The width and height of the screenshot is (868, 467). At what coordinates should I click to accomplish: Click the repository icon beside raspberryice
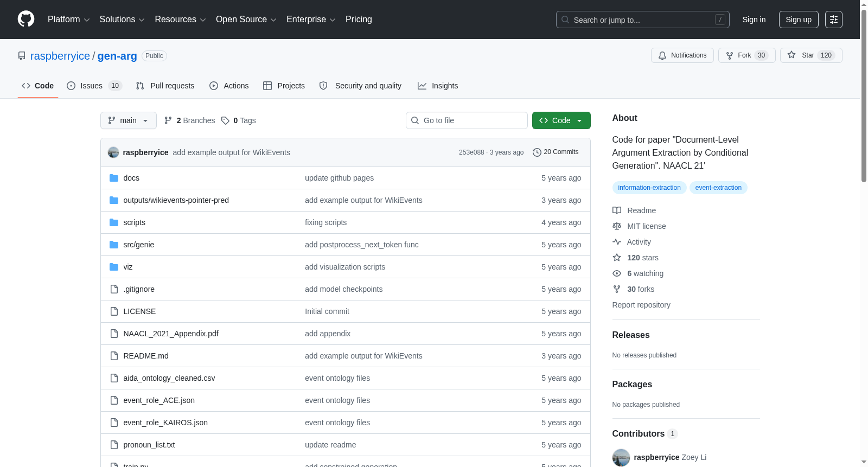pos(22,56)
